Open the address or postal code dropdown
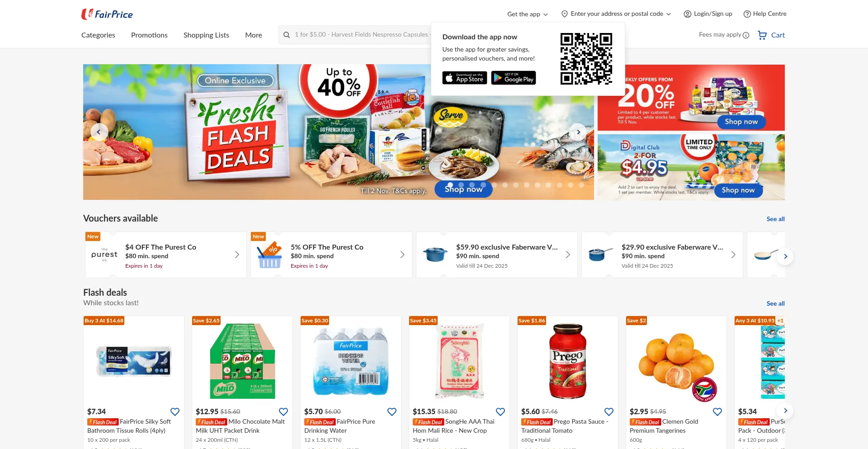868x449 pixels. coord(616,14)
